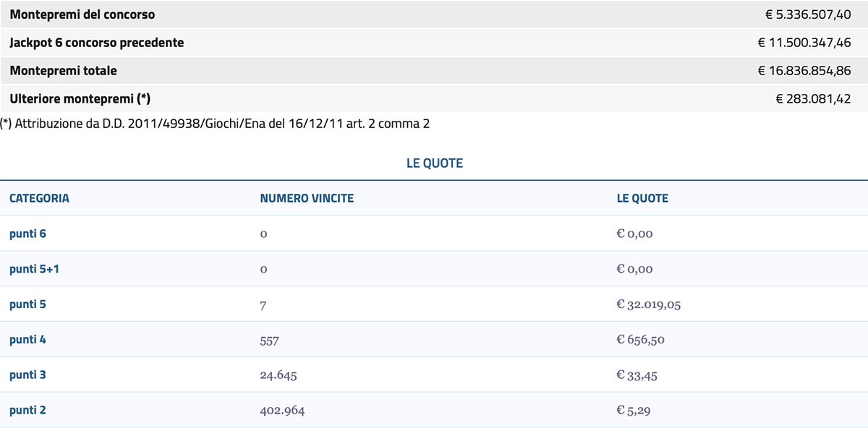Image resolution: width=868 pixels, height=431 pixels.
Task: Select the € 32.019,05 punti 5 payout
Action: coord(647,304)
